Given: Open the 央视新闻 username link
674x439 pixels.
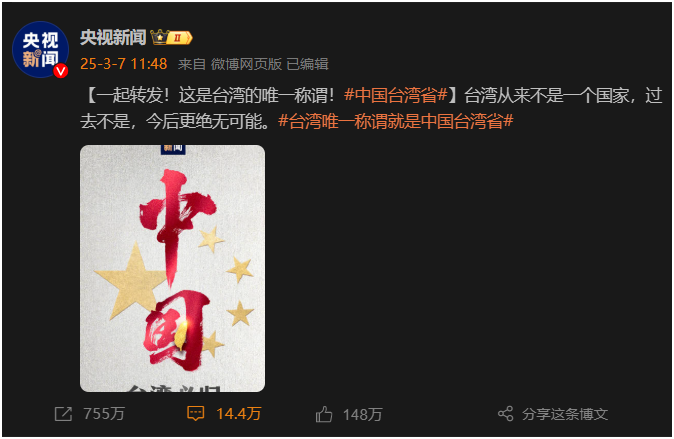Looking at the screenshot, I should (113, 37).
